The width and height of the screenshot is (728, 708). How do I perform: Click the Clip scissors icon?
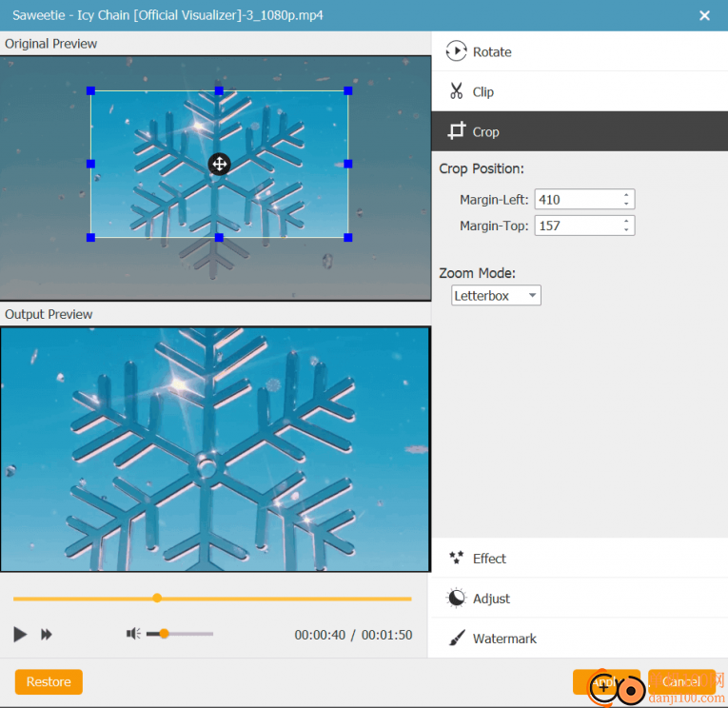click(x=456, y=91)
